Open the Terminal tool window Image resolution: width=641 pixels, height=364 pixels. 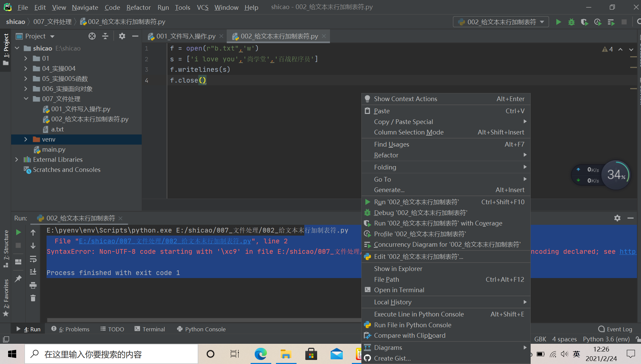tap(150, 329)
